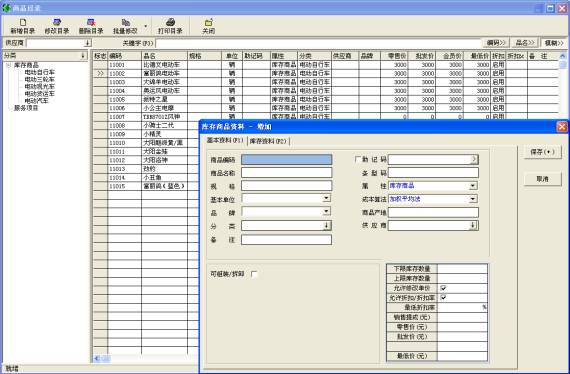Image resolution: width=570 pixels, height=374 pixels.
Task: Click the 取消 cancel button
Action: coord(543,179)
